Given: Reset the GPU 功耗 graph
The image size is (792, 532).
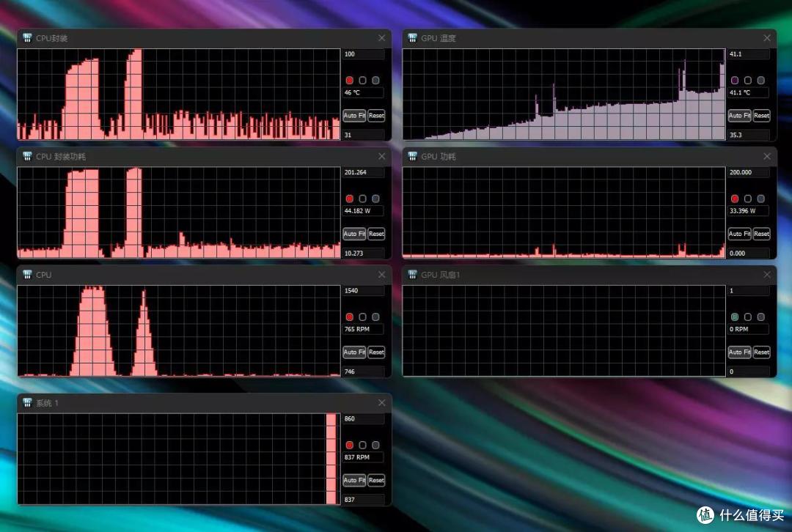Looking at the screenshot, I should point(762,234).
